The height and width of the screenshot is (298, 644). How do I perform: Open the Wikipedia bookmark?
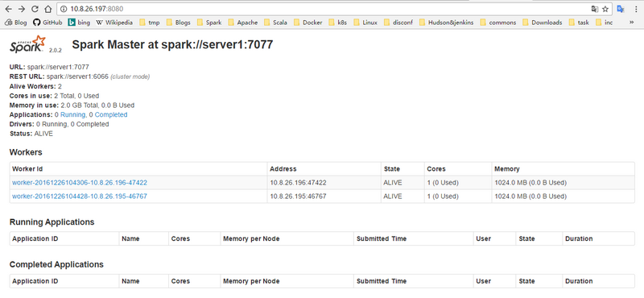coord(114,23)
